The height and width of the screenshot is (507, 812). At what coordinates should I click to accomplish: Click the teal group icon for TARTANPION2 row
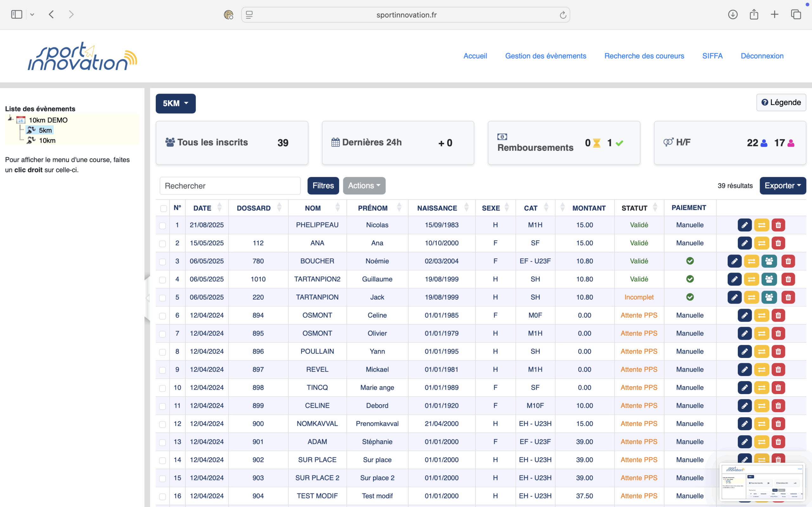tap(769, 279)
